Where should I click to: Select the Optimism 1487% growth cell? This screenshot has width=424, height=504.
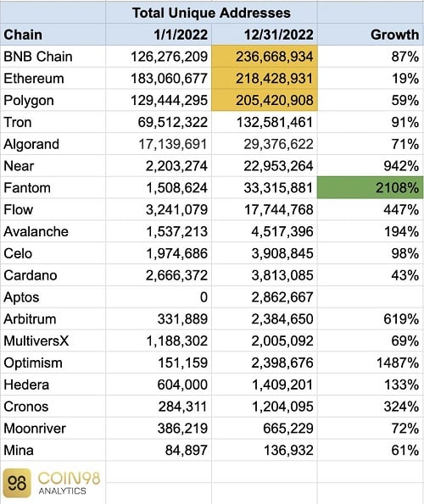[x=371, y=363]
